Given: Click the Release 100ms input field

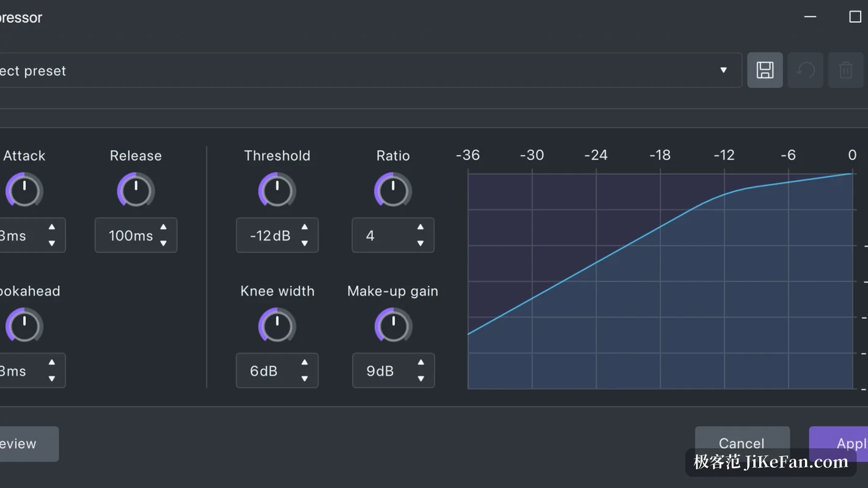Looking at the screenshot, I should [x=136, y=235].
